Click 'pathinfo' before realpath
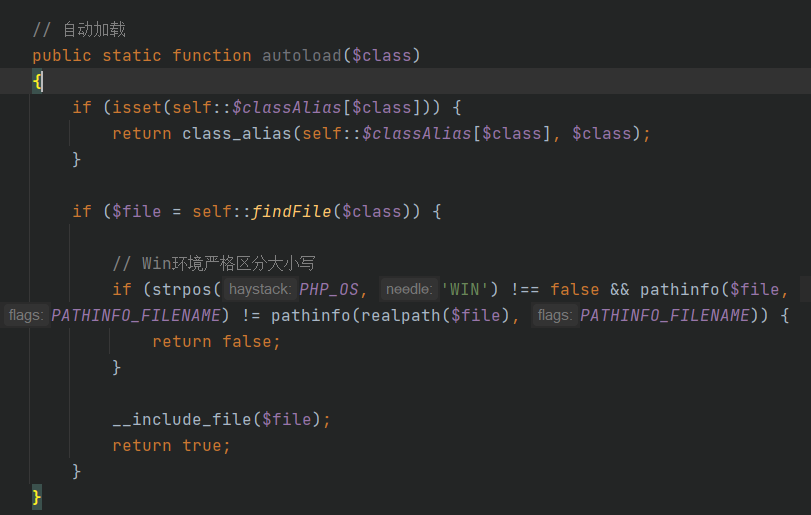Viewport: 811px width, 515px height. (311, 315)
